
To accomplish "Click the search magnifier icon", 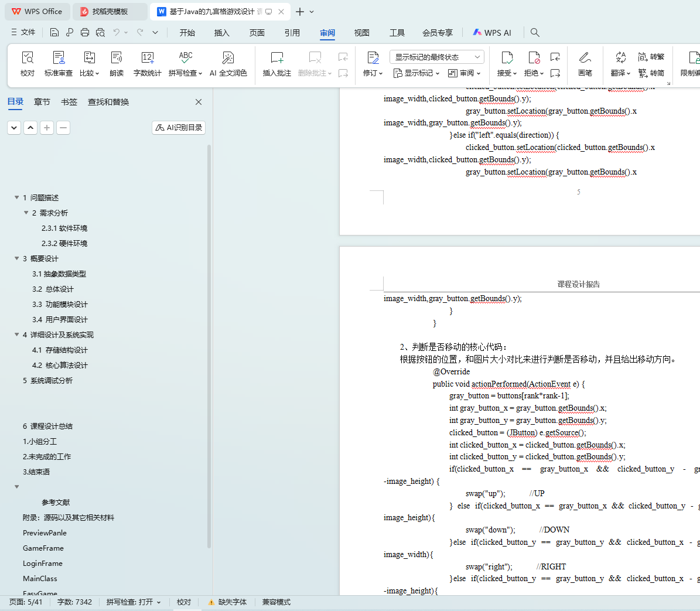I will 535,33.
